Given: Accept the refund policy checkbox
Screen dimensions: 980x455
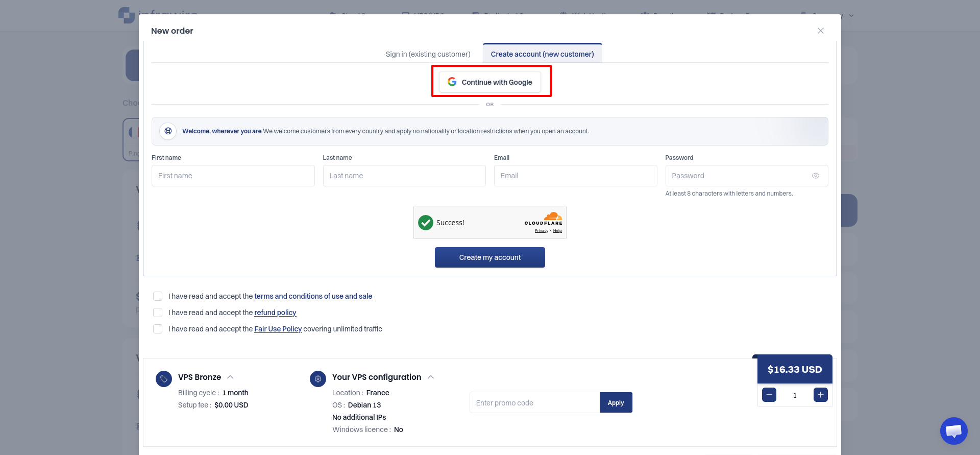Looking at the screenshot, I should (158, 313).
